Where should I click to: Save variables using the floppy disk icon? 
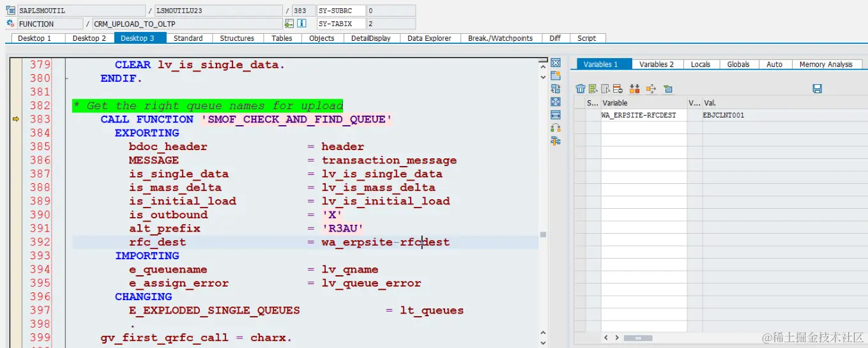(x=817, y=89)
